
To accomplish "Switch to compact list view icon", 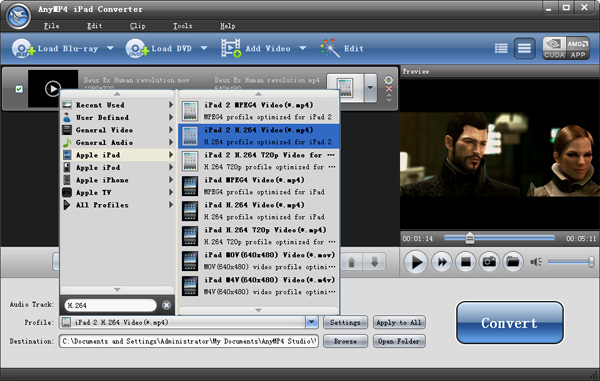I will tap(524, 49).
